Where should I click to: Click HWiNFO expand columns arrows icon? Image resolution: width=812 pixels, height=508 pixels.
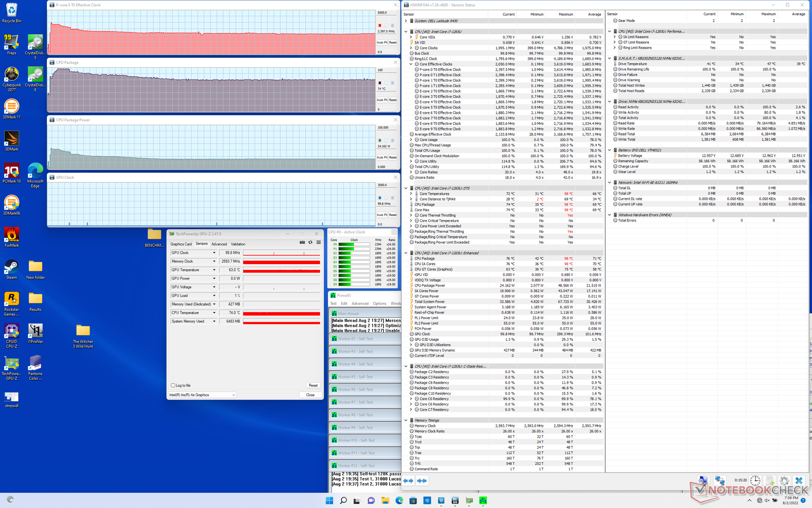tap(408, 480)
